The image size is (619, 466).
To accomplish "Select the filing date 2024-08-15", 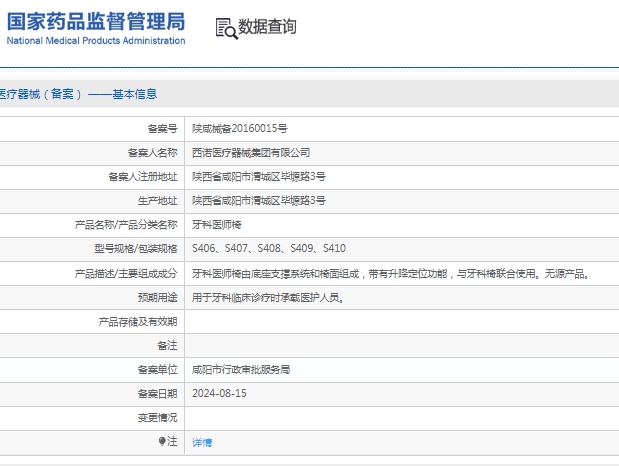I will (219, 393).
